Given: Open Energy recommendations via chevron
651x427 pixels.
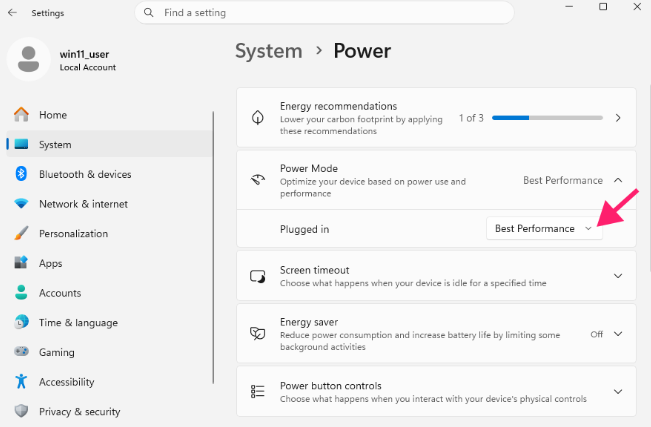Looking at the screenshot, I should (618, 118).
